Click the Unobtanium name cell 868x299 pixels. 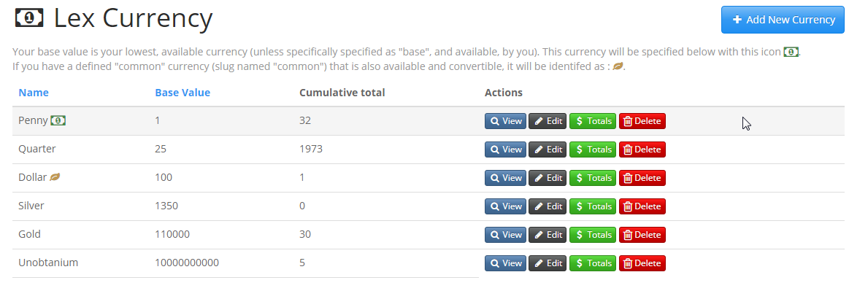pyautogui.click(x=48, y=263)
